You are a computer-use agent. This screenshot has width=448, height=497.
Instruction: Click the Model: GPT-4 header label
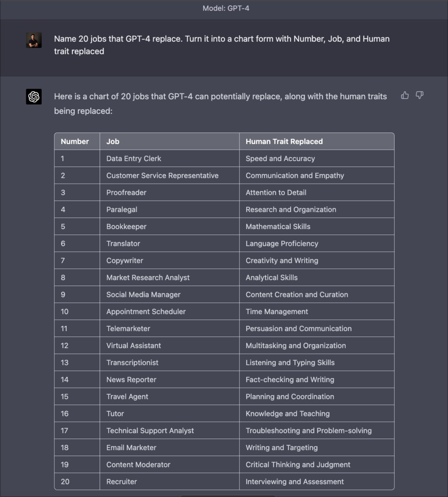225,8
